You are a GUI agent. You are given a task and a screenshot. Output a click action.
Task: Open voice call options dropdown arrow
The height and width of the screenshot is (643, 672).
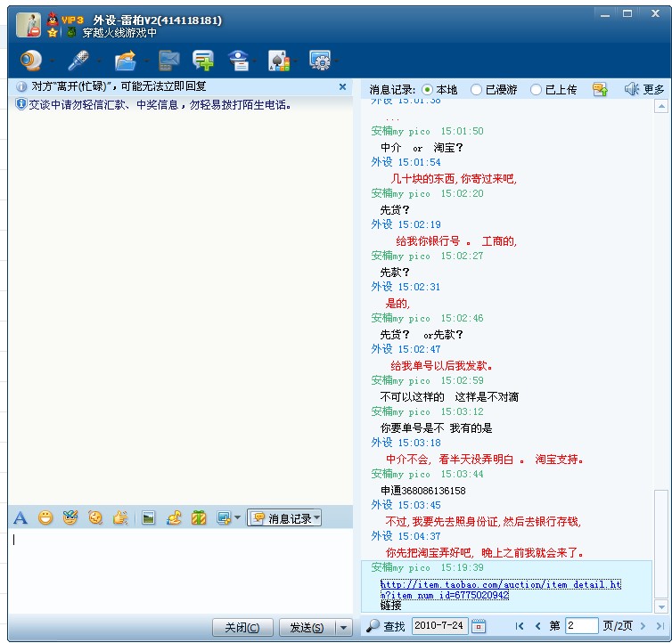(x=100, y=61)
